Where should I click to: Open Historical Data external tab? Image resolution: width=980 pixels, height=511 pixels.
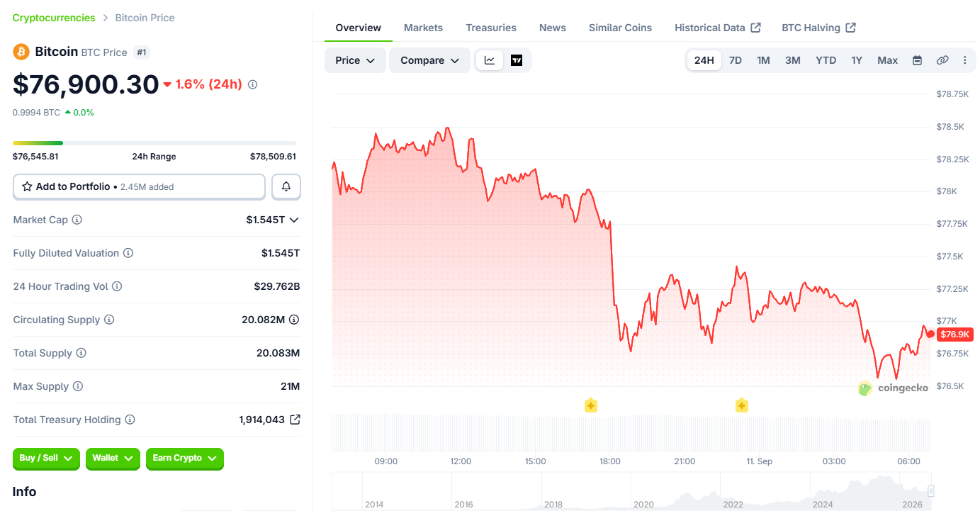click(x=718, y=28)
